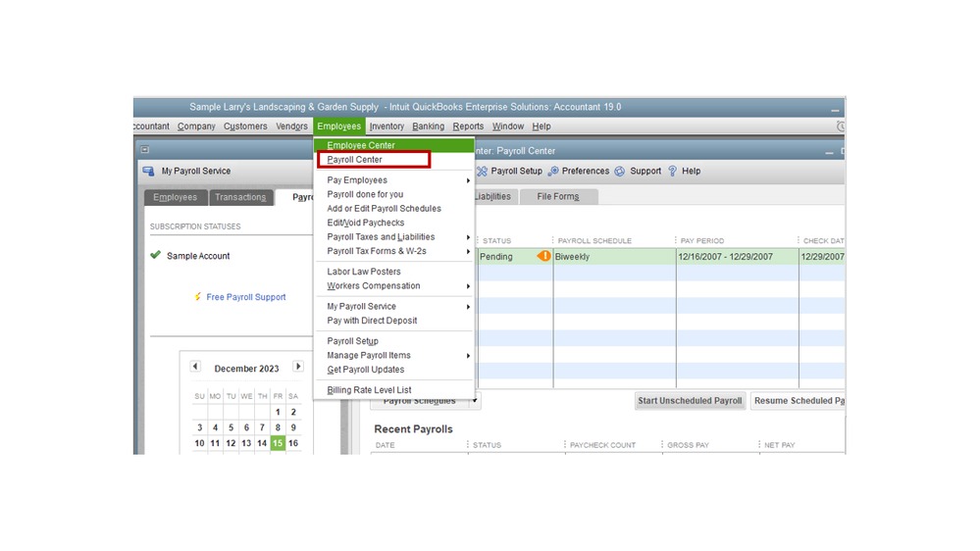980x551 pixels.
Task: Click the Preferences gear icon
Action: tap(553, 172)
